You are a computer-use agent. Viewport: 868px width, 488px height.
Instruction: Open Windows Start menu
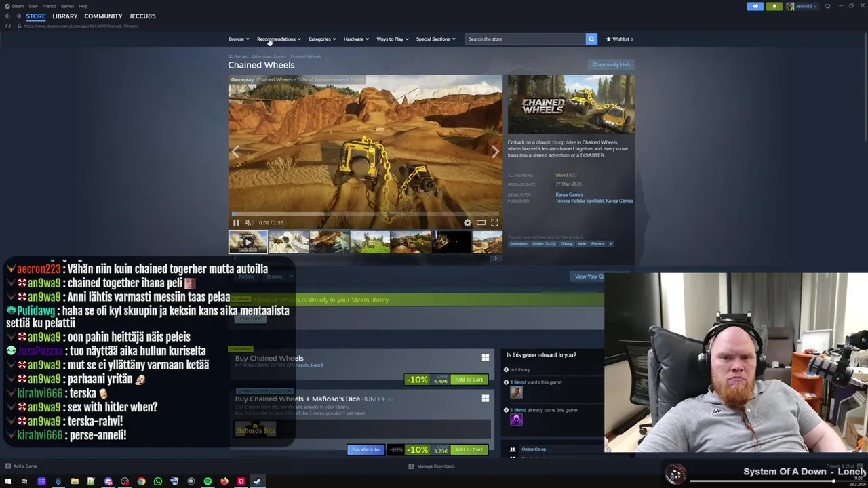coord(8,481)
